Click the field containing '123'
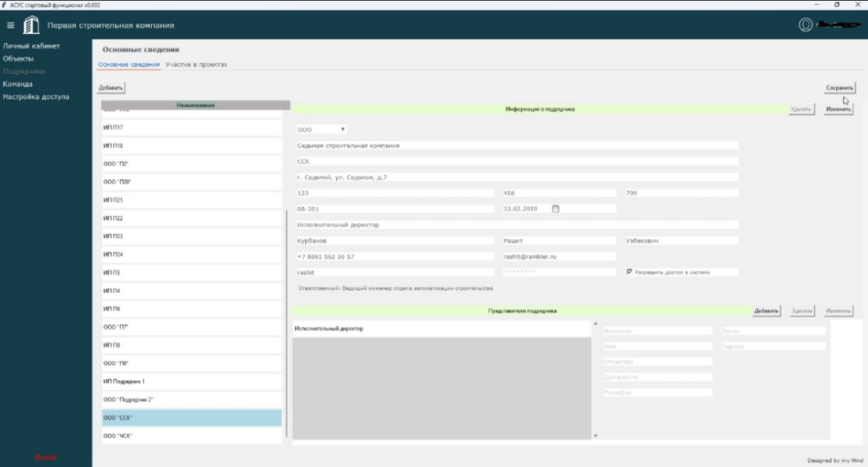The width and height of the screenshot is (868, 467). point(394,193)
